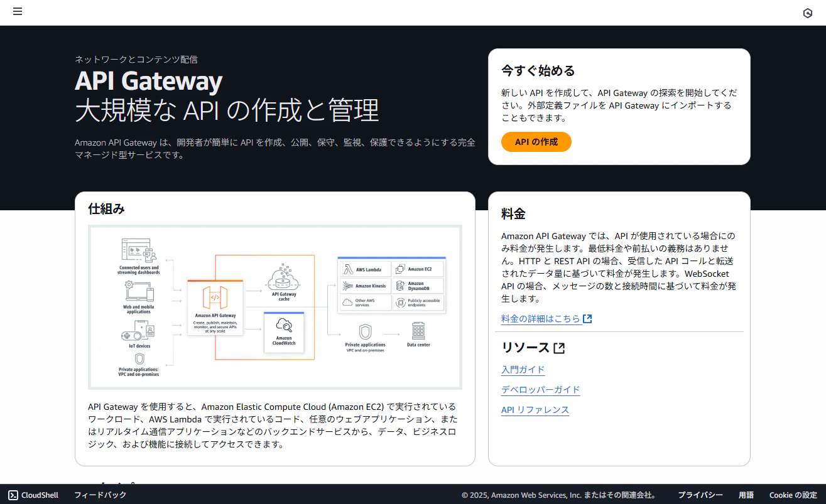Click the 仕組み heading
826x504 pixels.
[107, 209]
